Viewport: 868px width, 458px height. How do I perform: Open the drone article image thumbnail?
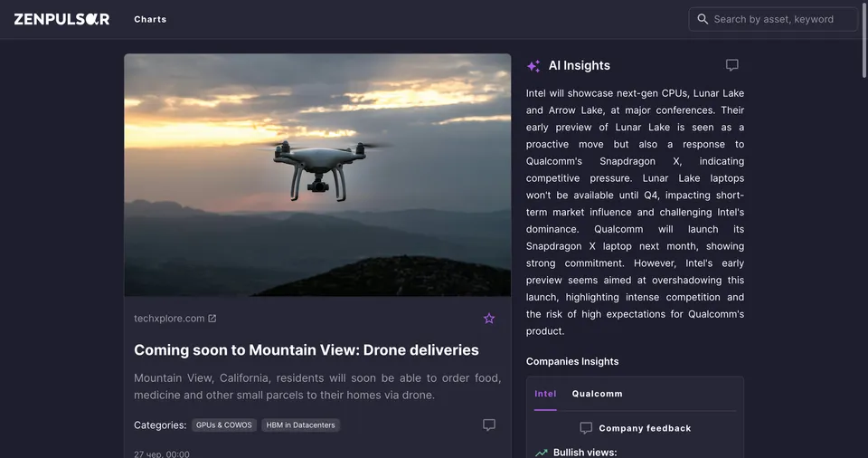pos(317,175)
